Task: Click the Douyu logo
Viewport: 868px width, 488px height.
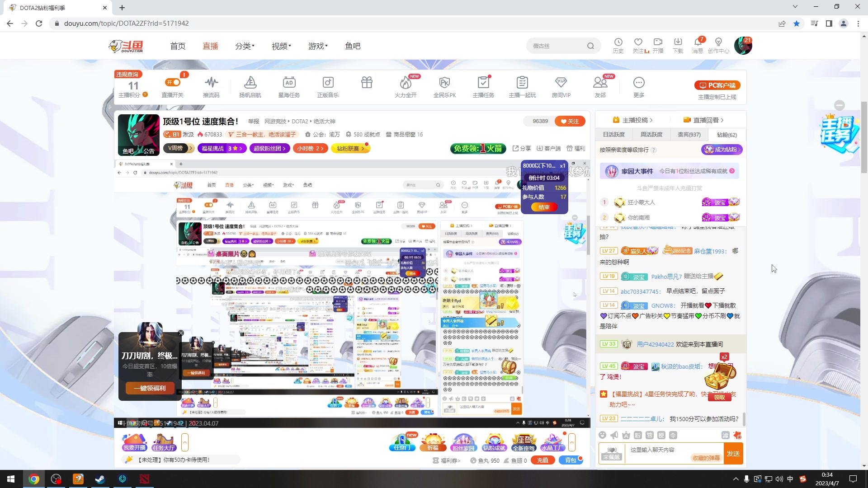Action: coord(126,46)
